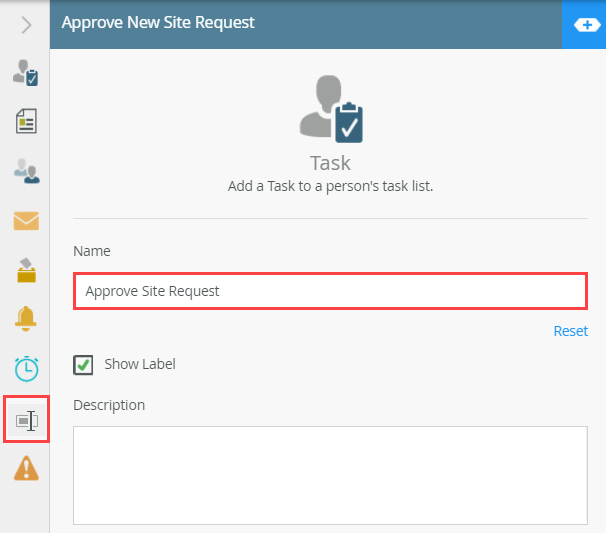Viewport: 606px width, 533px height.
Task: Open the Voting tab with the ballot box icon
Action: coord(26,270)
